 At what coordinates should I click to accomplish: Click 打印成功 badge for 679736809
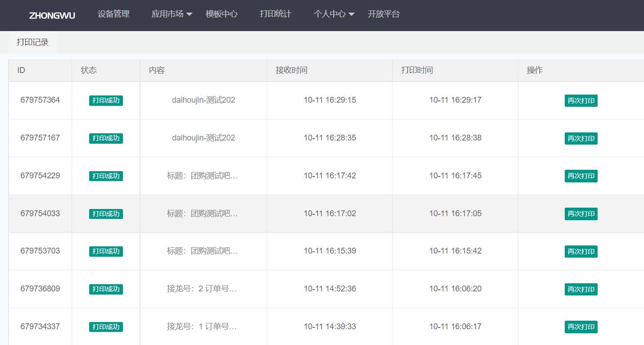[106, 289]
